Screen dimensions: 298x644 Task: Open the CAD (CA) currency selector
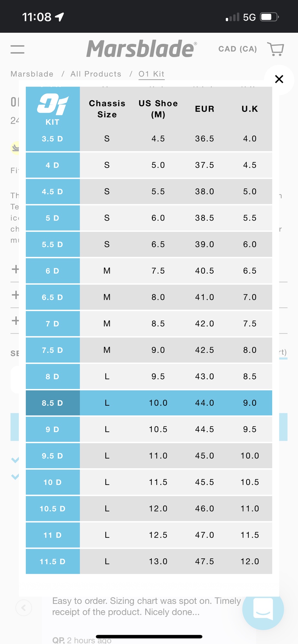(238, 49)
